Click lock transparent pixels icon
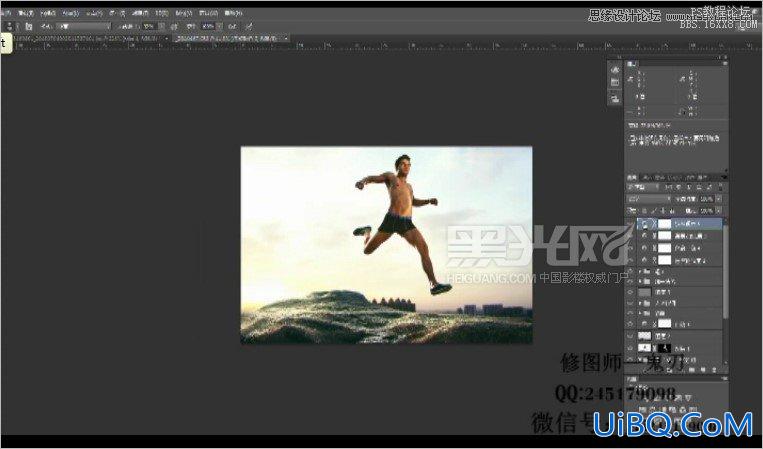The width and height of the screenshot is (763, 449). [x=644, y=211]
